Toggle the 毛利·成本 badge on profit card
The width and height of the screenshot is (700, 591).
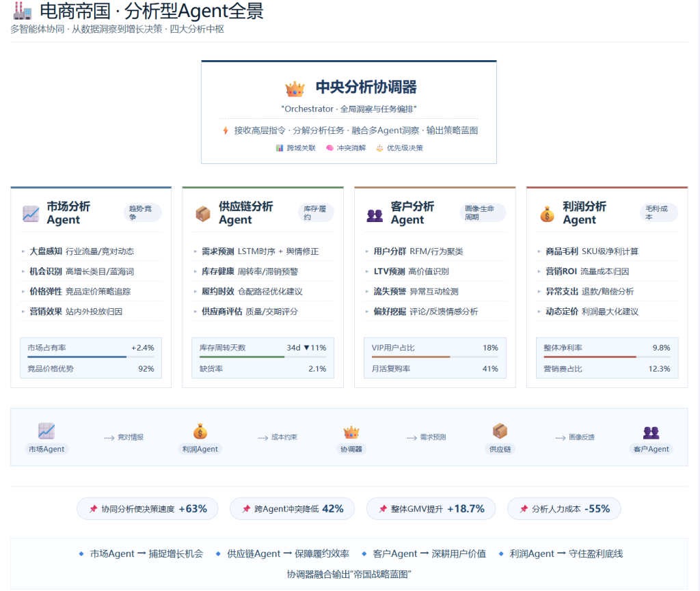coord(658,211)
